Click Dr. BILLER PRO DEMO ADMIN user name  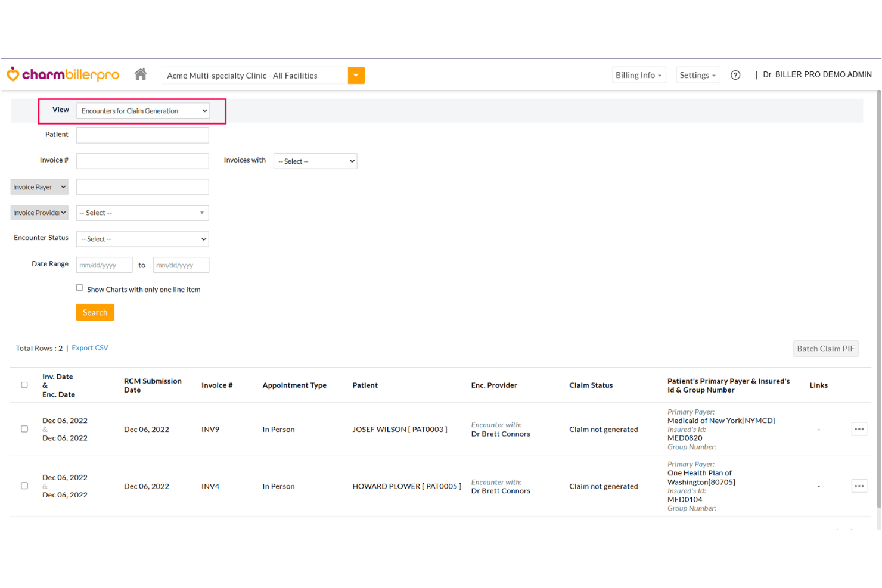point(817,74)
